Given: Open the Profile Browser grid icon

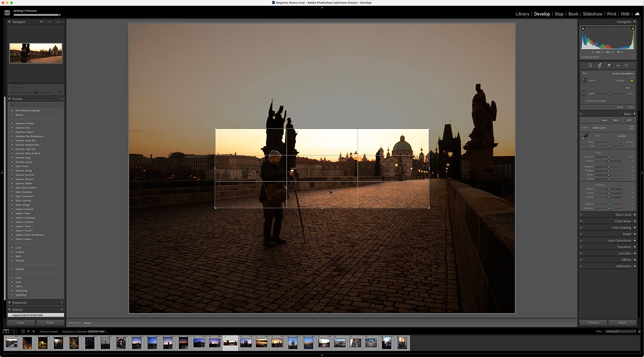Looking at the screenshot, I should pyautogui.click(x=631, y=127).
